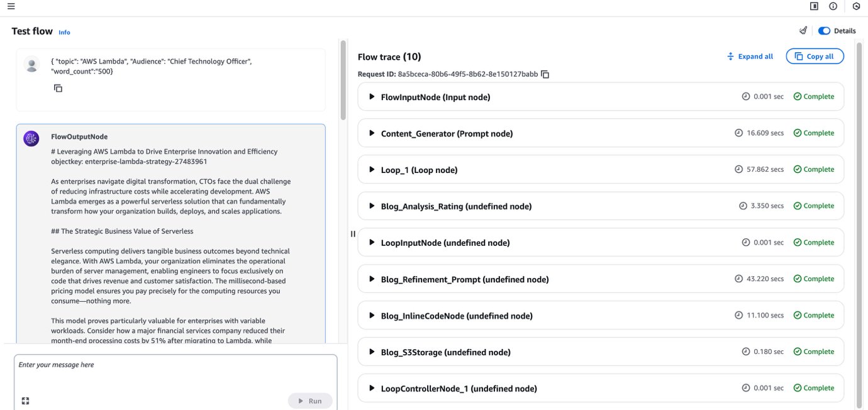Click the clear conversation broom icon
The image size is (868, 410).
803,31
